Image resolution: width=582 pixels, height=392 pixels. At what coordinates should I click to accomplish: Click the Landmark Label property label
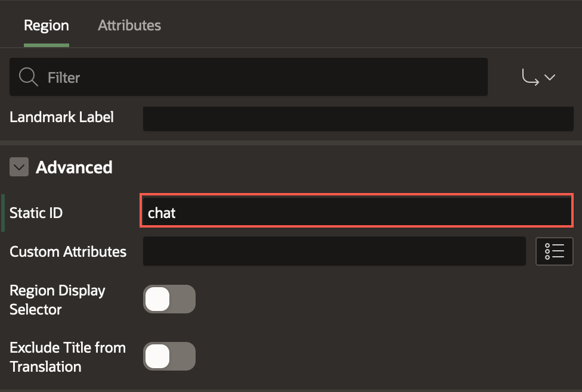click(x=61, y=117)
